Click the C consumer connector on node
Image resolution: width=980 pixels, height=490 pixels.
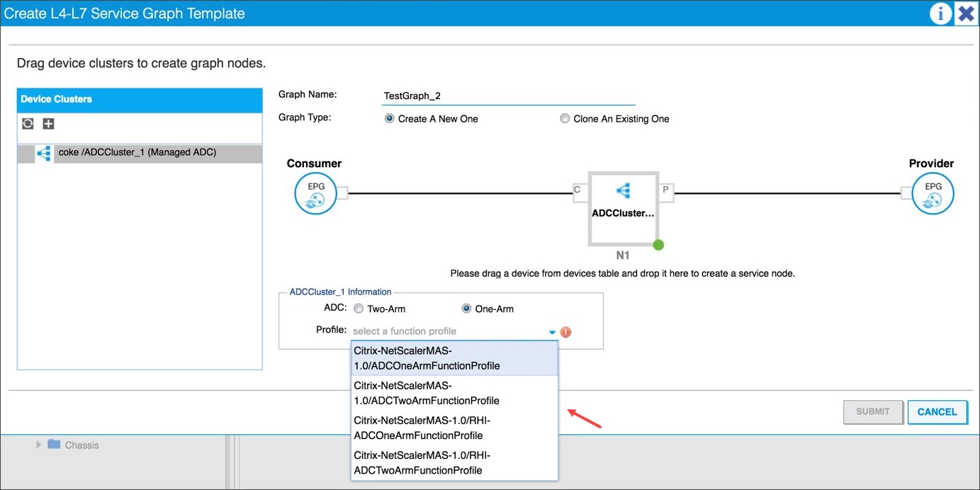point(579,190)
